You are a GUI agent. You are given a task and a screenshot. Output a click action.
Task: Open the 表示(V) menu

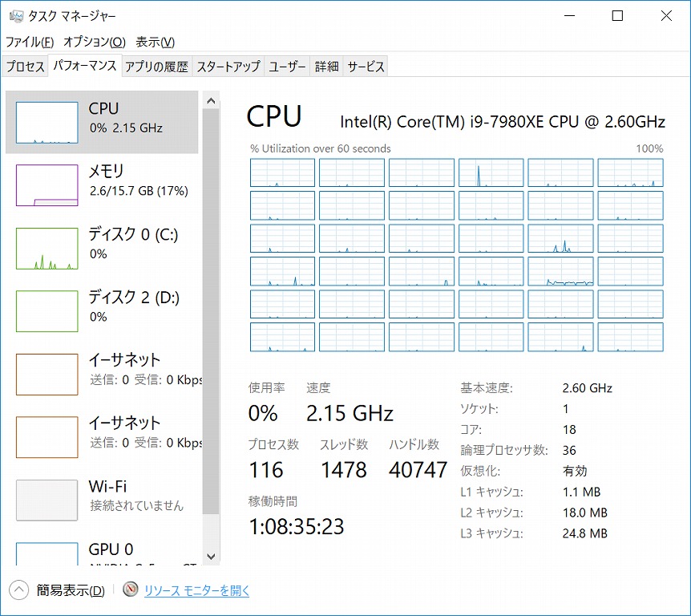[x=155, y=42]
